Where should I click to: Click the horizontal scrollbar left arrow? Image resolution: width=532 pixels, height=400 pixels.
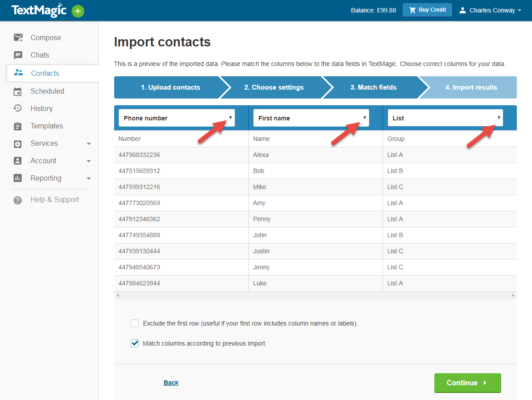(x=118, y=296)
